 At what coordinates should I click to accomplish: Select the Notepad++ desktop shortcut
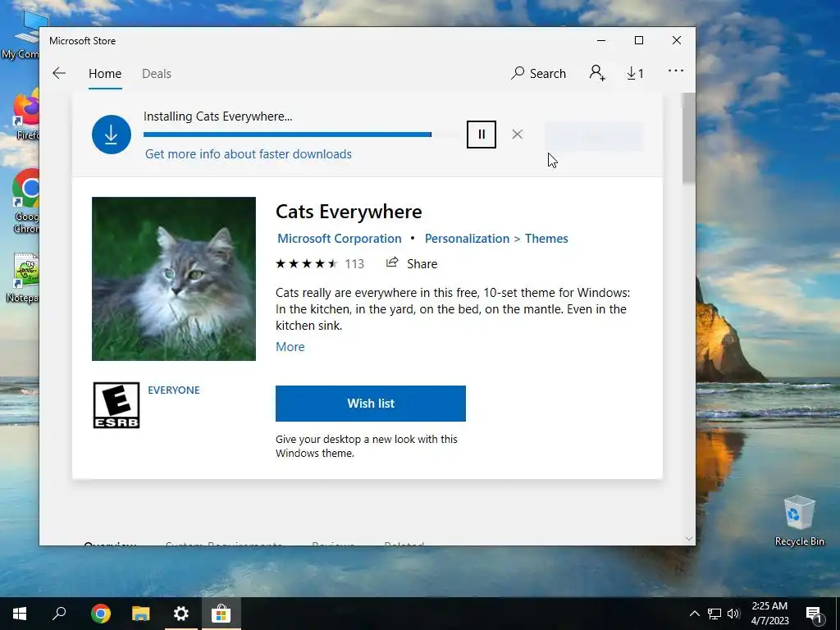(x=22, y=277)
